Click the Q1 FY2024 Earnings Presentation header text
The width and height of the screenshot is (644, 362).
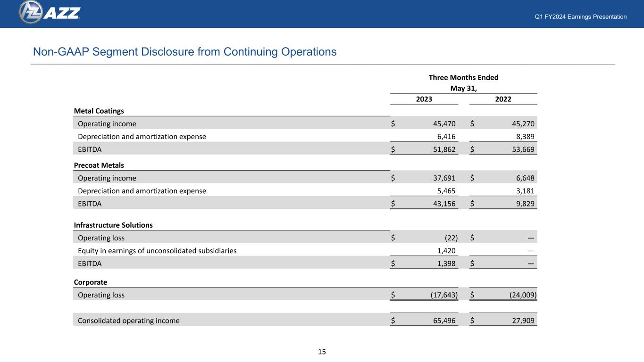tap(581, 17)
